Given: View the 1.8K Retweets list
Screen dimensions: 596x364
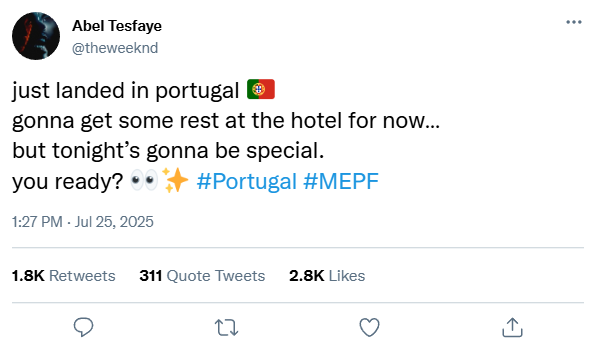Looking at the screenshot, I should [x=63, y=275].
